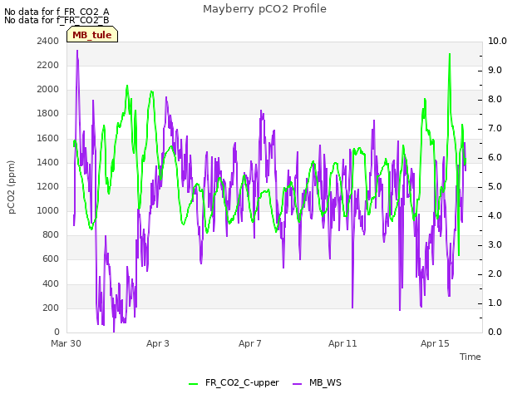Click the 8.0 right axis value
The height and width of the screenshot is (399, 532).
(495, 100)
